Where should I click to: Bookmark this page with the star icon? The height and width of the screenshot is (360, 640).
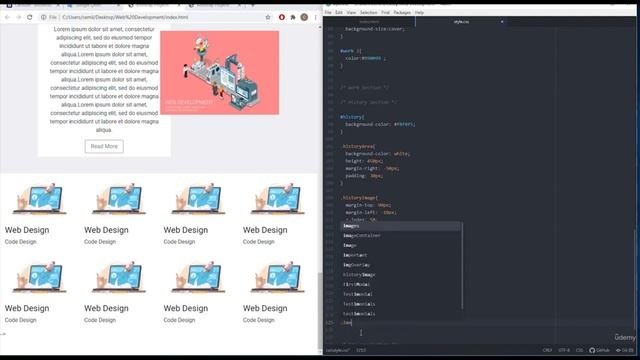pyautogui.click(x=268, y=17)
